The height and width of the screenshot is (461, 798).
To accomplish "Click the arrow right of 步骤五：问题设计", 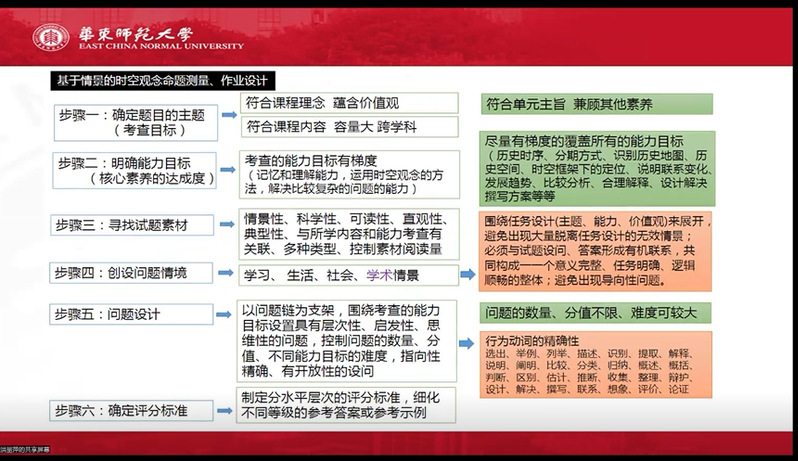I will coord(229,314).
